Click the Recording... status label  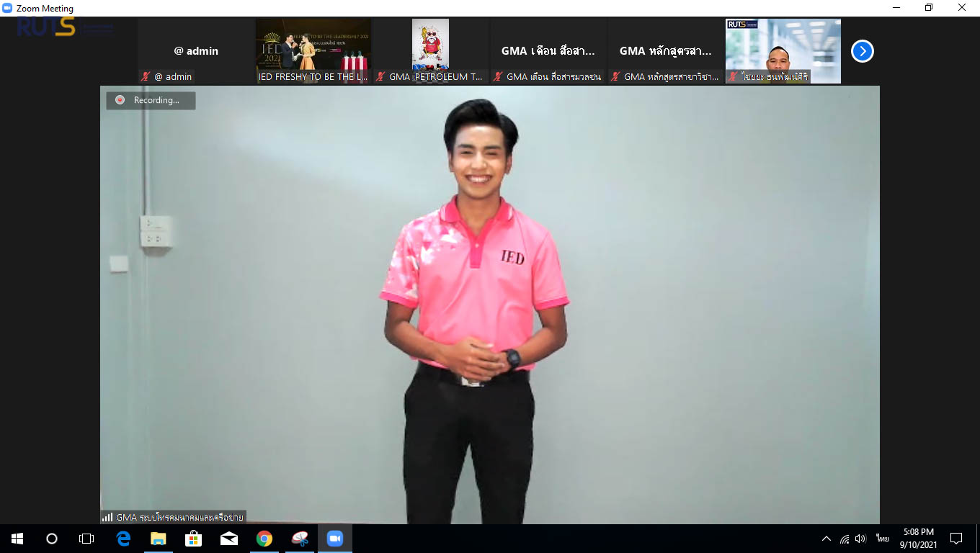pos(156,101)
